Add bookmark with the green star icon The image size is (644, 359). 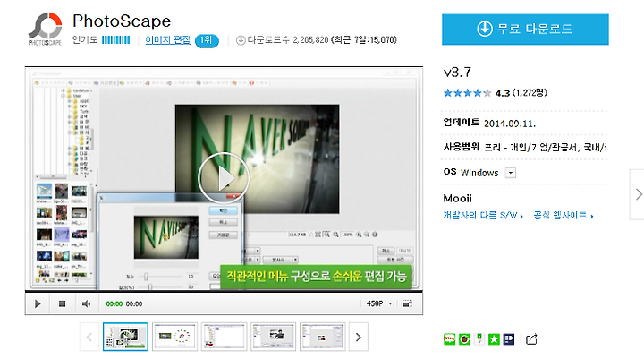click(494, 339)
